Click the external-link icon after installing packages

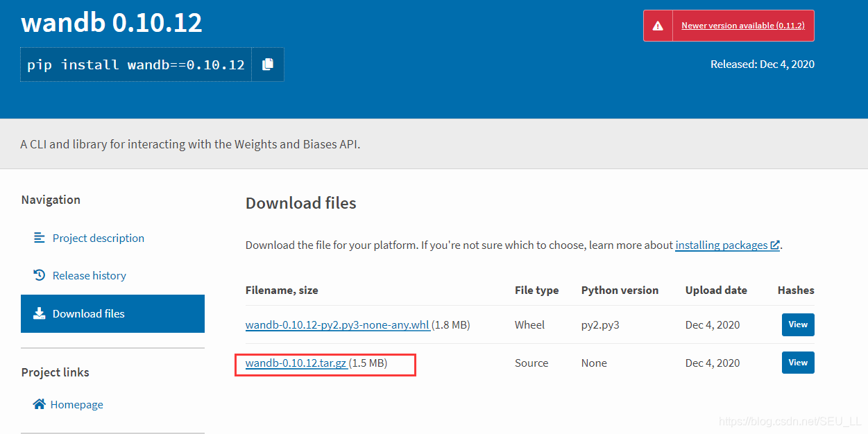tap(775, 245)
